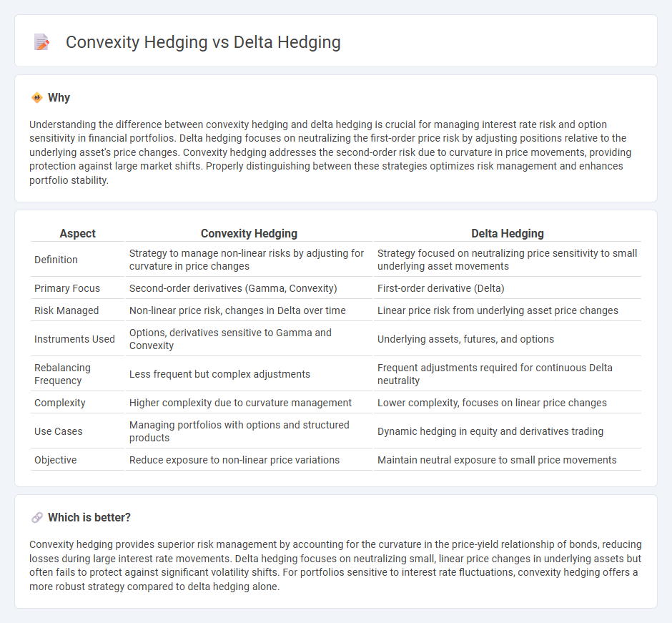
Task: Select the Definition row label
Action: (56, 260)
